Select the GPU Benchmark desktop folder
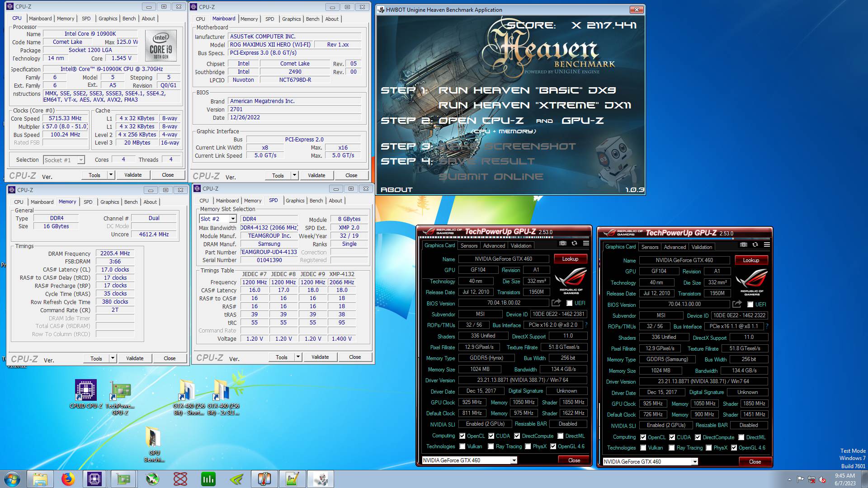Viewport: 868px width, 488px height. click(x=154, y=444)
